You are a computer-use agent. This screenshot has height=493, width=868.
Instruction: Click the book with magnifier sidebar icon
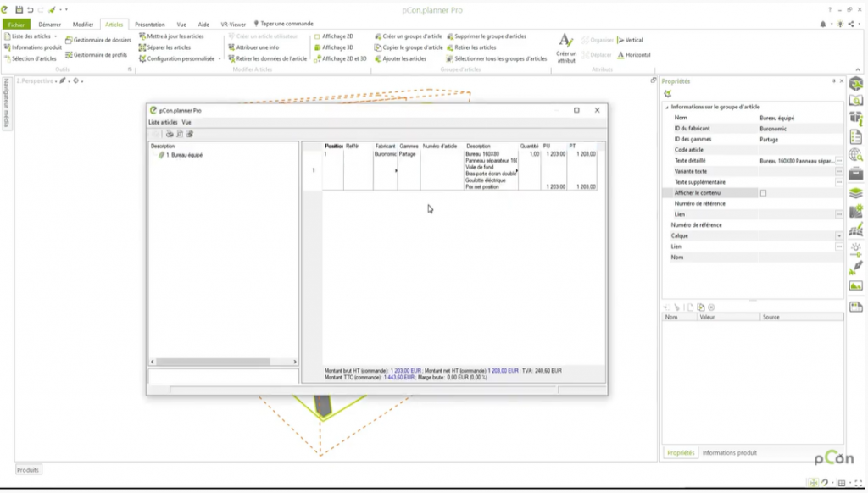pos(856,101)
